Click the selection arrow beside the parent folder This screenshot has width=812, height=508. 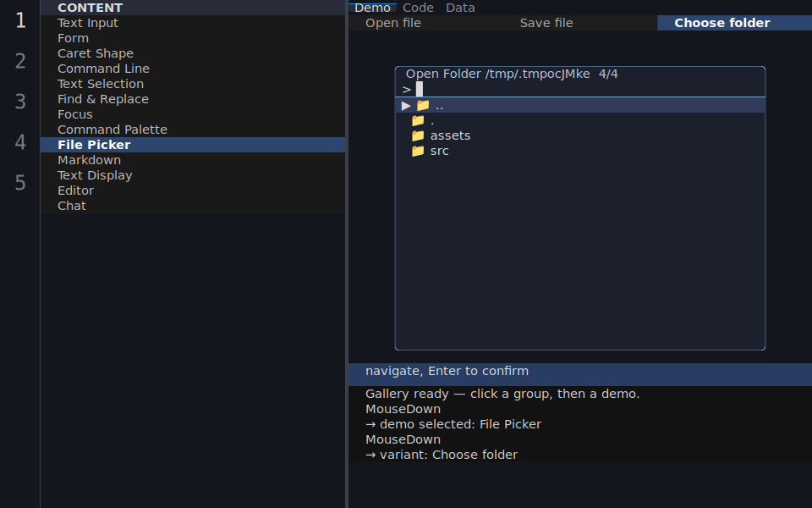[x=406, y=106]
